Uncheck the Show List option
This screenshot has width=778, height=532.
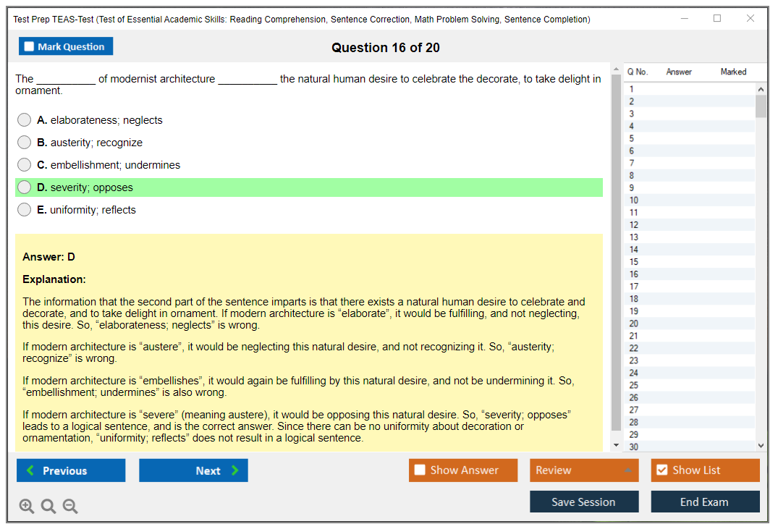(x=661, y=470)
